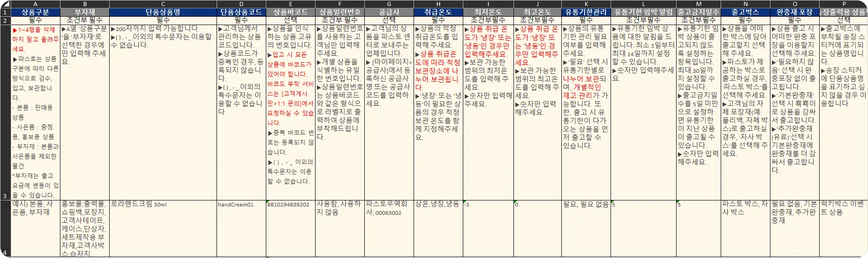Click the 상품일련번호 header cell
868x258 pixels.
pyautogui.click(x=340, y=12)
